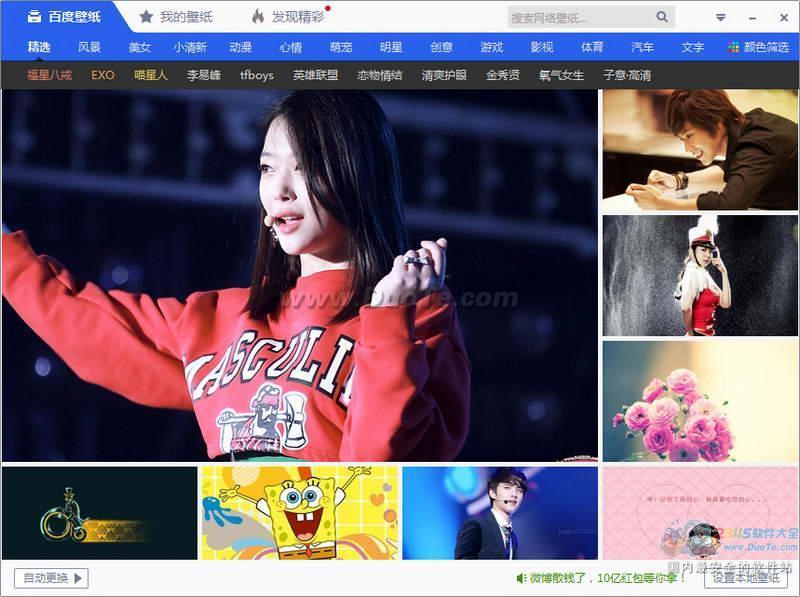Click the green speaker announcement icon

(521, 578)
